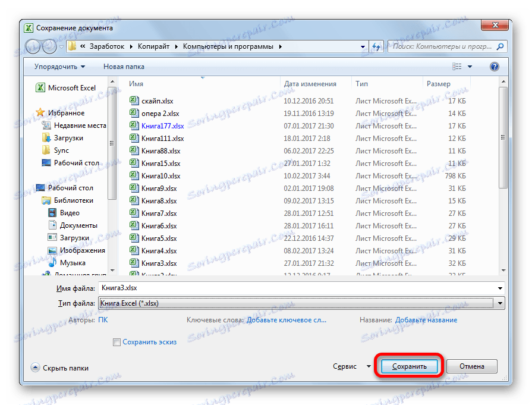This screenshot has height=405, width=532.
Task: Open the Имя файла dropdown arrow
Action: click(x=500, y=288)
